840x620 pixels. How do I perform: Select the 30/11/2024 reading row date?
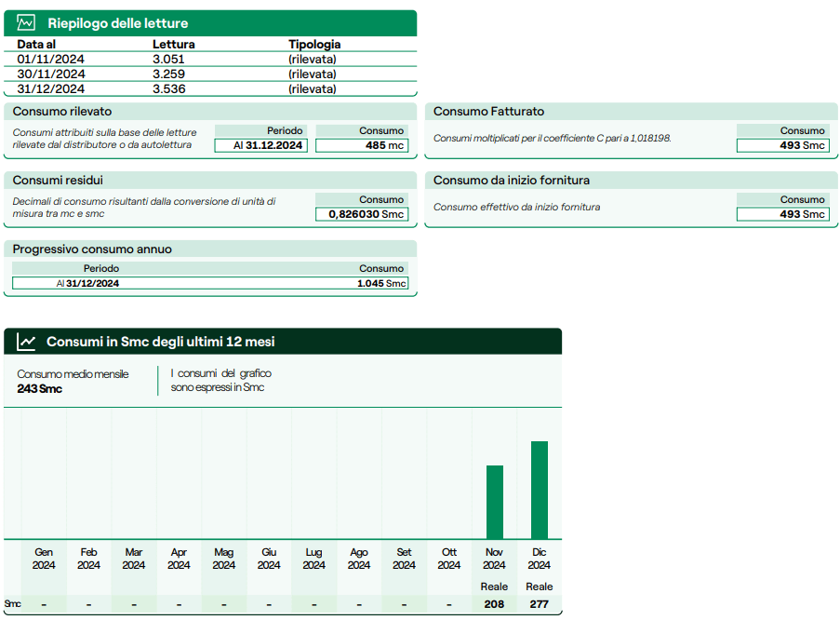click(x=50, y=74)
